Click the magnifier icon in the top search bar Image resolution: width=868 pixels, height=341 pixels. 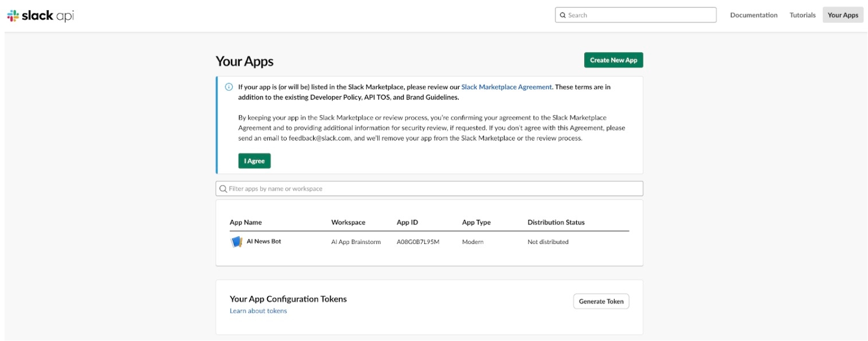[x=563, y=15]
